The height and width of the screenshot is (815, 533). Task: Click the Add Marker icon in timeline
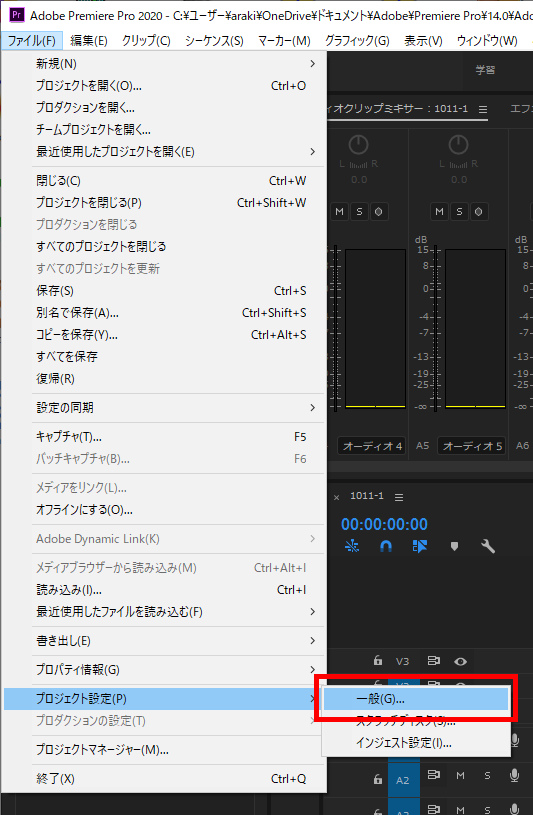pyautogui.click(x=454, y=546)
